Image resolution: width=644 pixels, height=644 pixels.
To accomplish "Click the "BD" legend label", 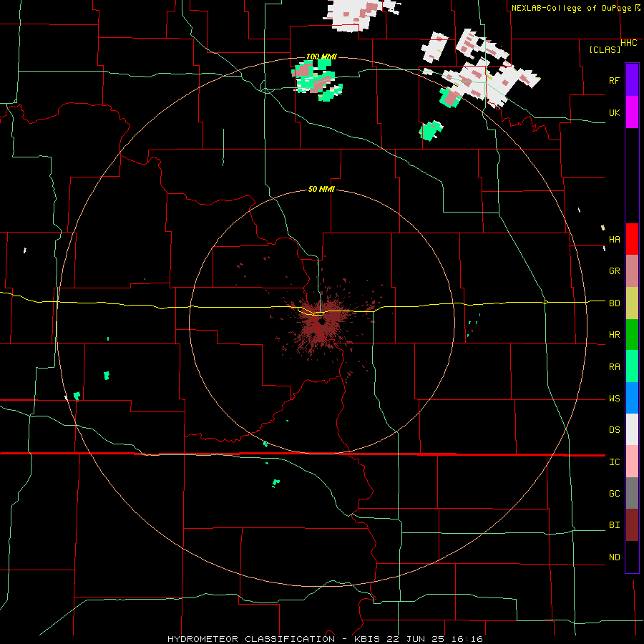I will (x=614, y=303).
